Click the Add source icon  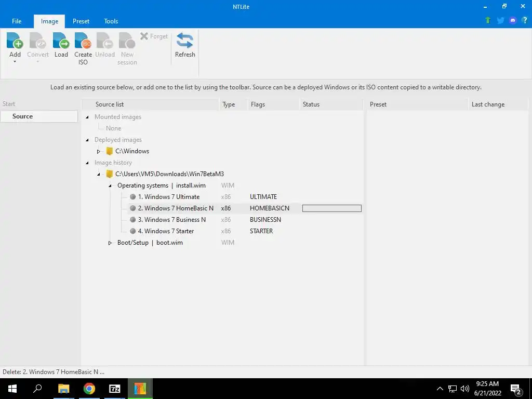pos(15,41)
